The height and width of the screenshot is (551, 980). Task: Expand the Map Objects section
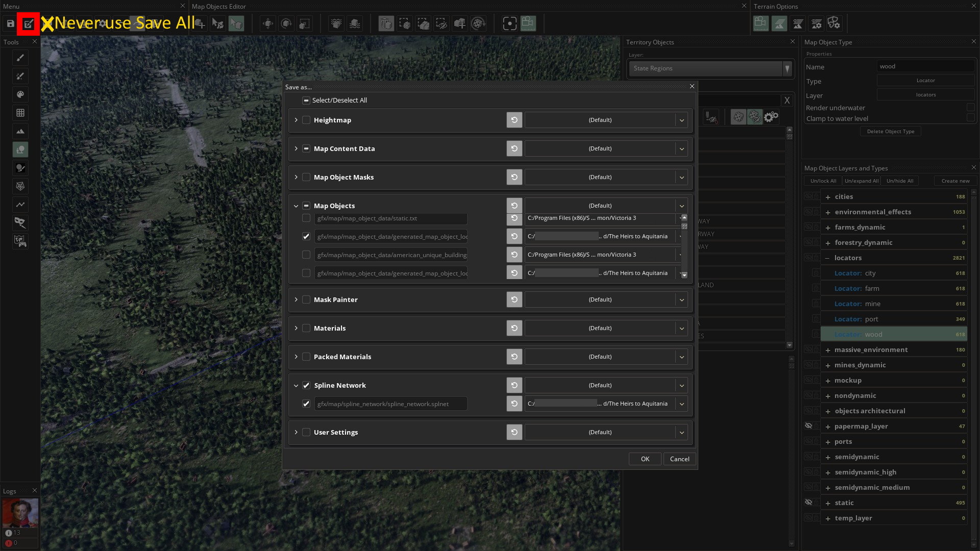(296, 205)
